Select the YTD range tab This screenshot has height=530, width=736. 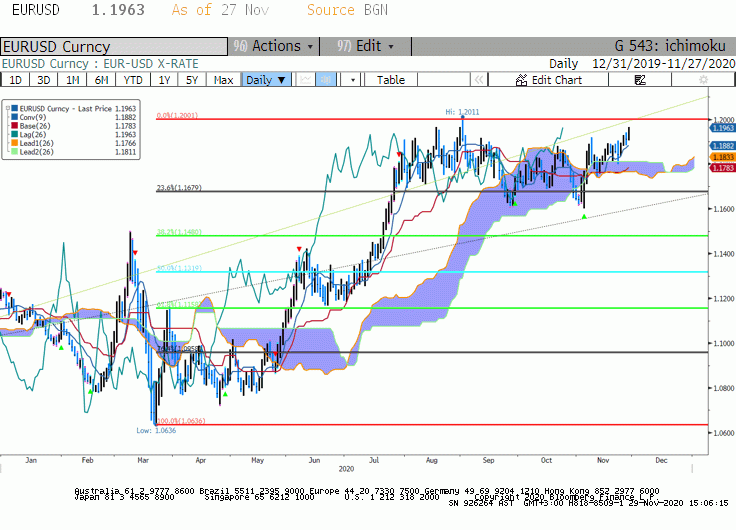tap(133, 80)
